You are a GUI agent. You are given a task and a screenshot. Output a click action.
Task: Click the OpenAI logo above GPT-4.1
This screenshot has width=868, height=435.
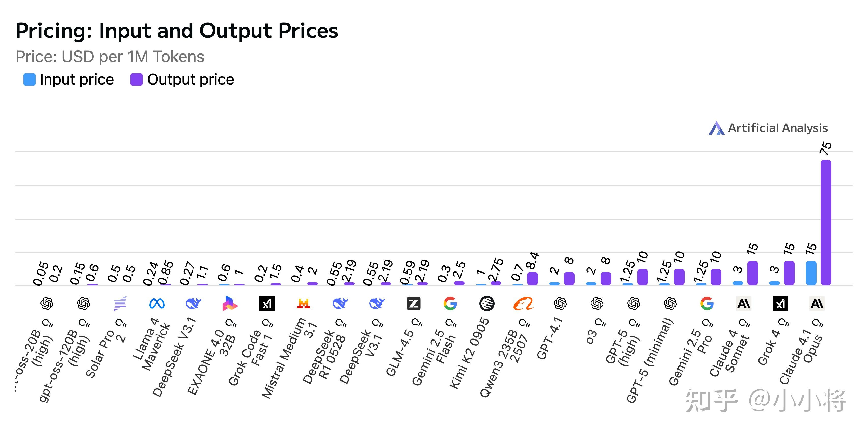560,304
